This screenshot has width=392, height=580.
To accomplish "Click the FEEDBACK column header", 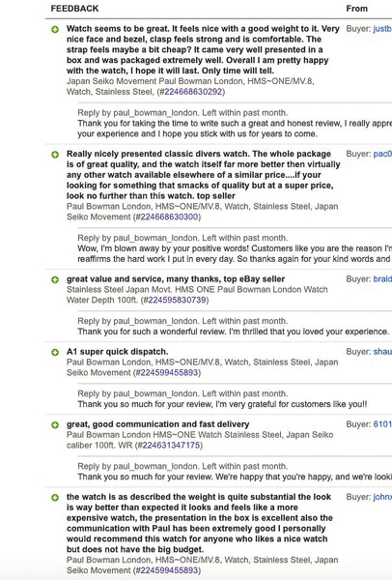I will [74, 9].
